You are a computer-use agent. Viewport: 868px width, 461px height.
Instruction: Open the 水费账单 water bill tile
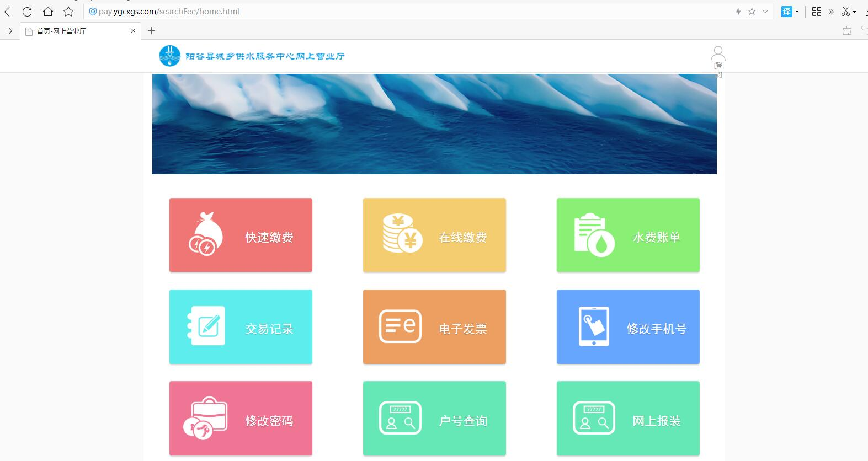(x=628, y=235)
